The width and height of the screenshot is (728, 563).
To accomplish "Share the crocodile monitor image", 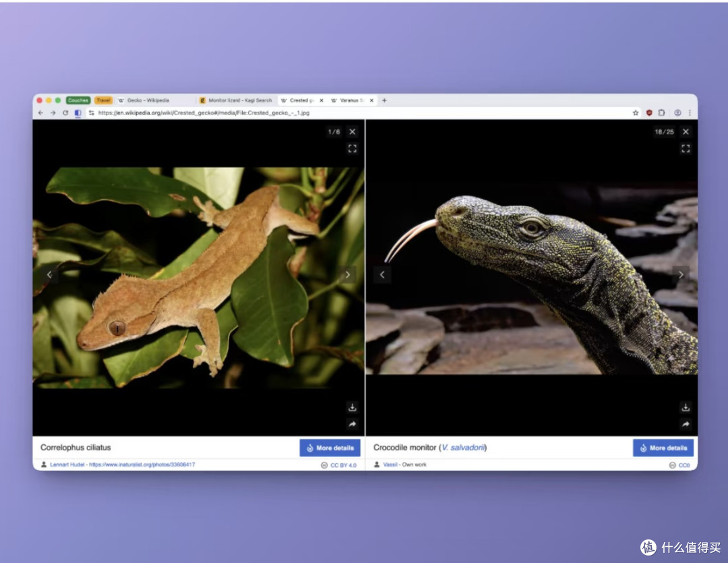I will (686, 424).
